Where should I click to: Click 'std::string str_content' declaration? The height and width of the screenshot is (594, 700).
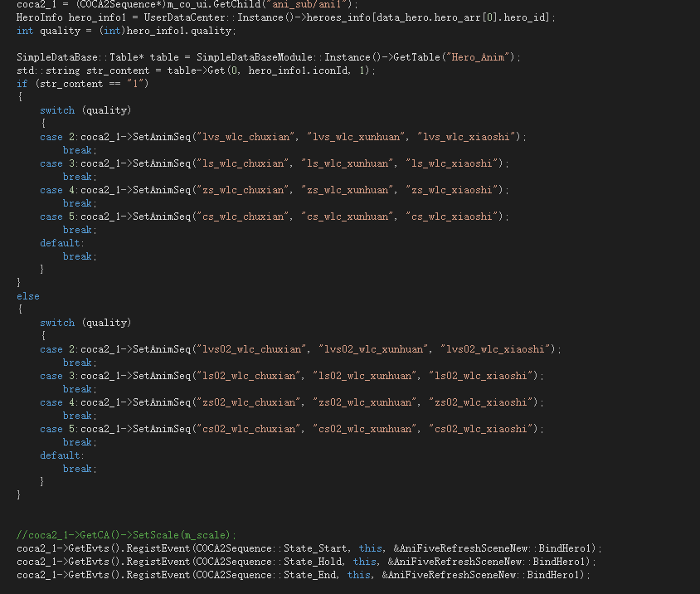point(83,71)
